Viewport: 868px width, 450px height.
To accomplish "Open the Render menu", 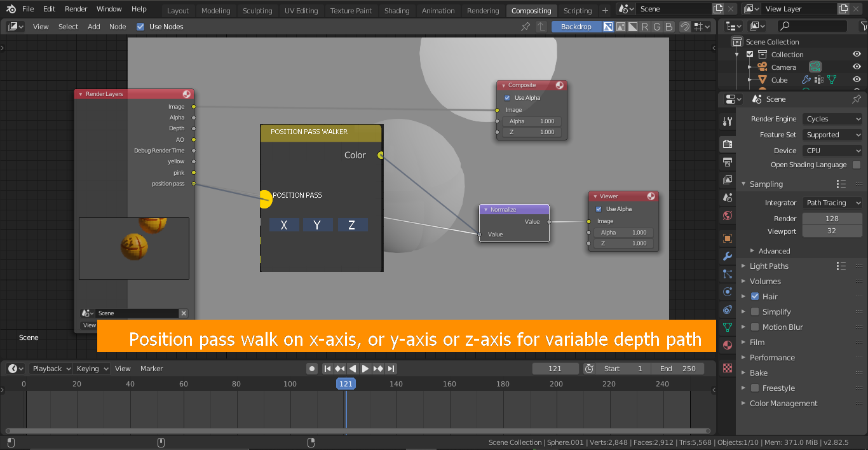I will 76,9.
